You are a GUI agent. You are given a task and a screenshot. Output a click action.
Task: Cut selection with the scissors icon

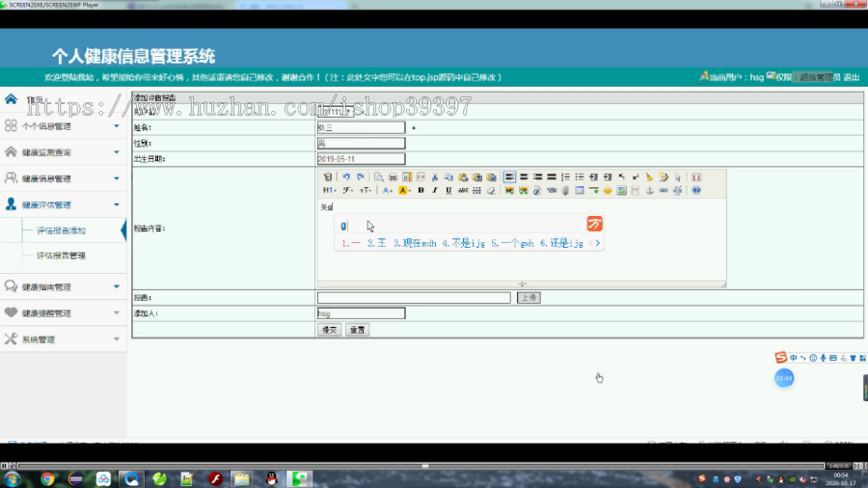point(435,177)
